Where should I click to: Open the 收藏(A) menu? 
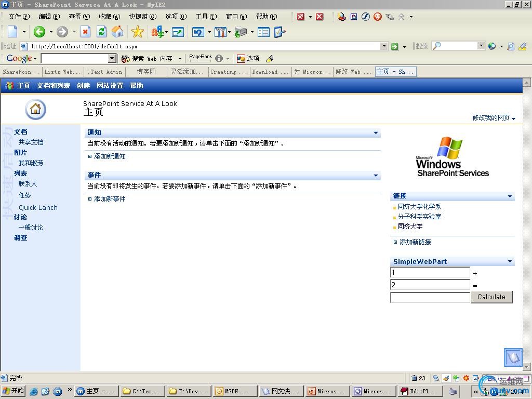coord(110,17)
